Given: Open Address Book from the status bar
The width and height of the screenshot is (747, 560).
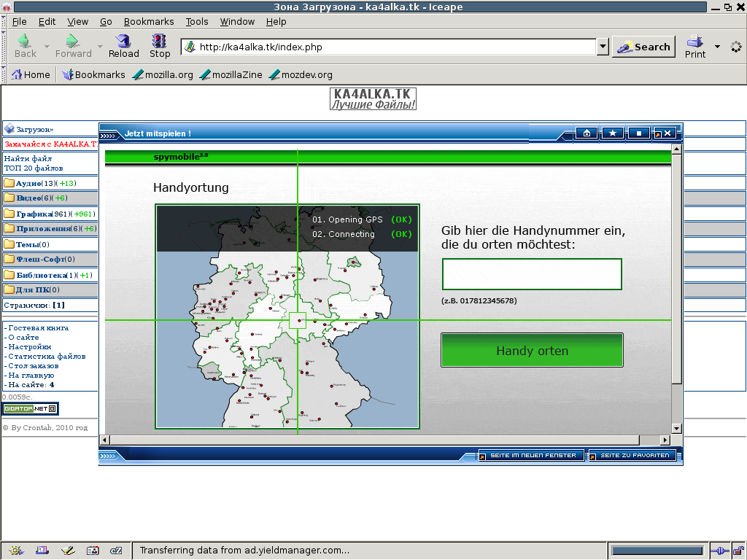Looking at the screenshot, I should (93, 551).
